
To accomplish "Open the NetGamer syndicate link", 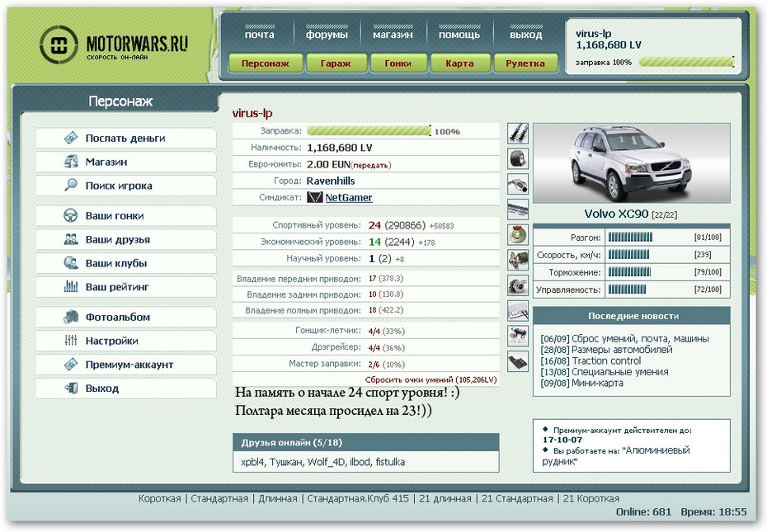I will [349, 197].
